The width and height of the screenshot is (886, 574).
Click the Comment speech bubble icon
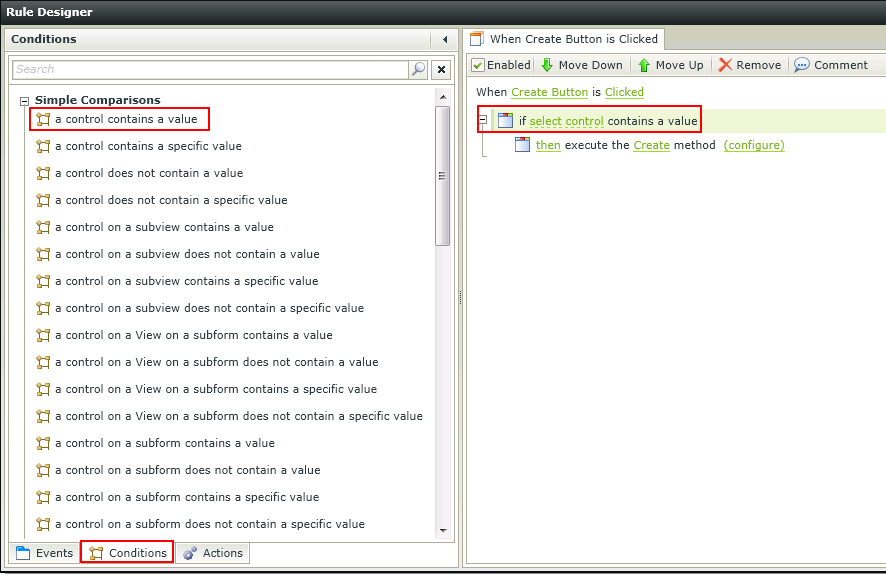[801, 65]
